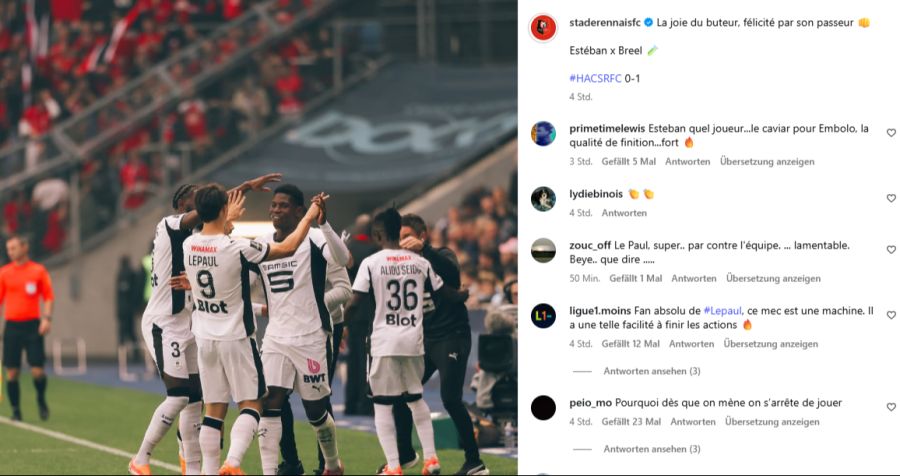This screenshot has height=476, width=900.
Task: Expand replies under peio_mo comment
Action: (651, 449)
